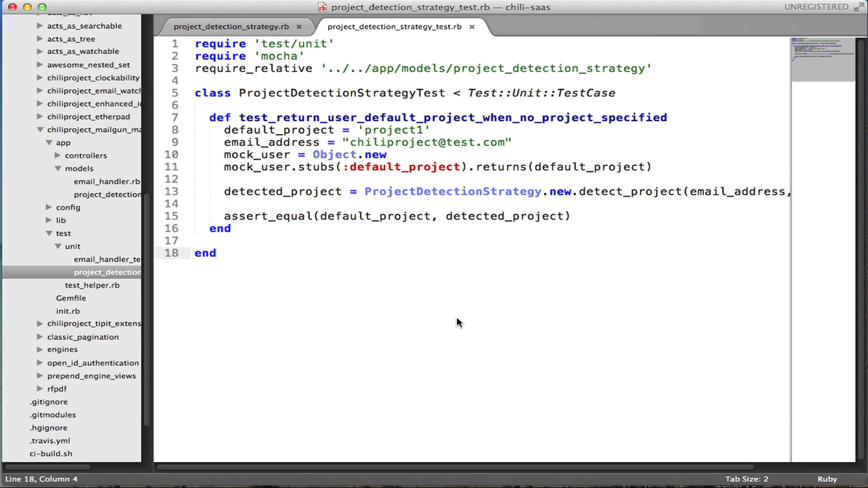Screen dimensions: 868x488
Task: Open the Gemfile in sidebar
Action: click(x=71, y=298)
